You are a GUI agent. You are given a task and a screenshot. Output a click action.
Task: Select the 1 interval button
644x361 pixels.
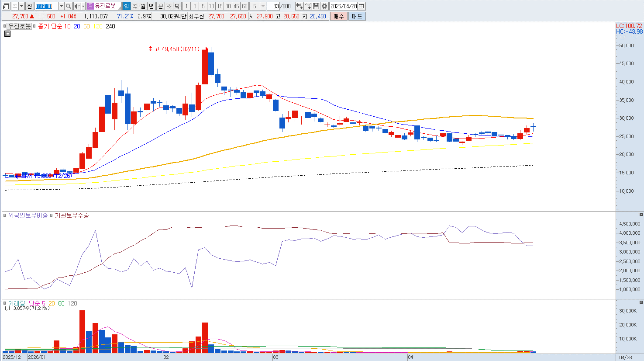[186, 6]
